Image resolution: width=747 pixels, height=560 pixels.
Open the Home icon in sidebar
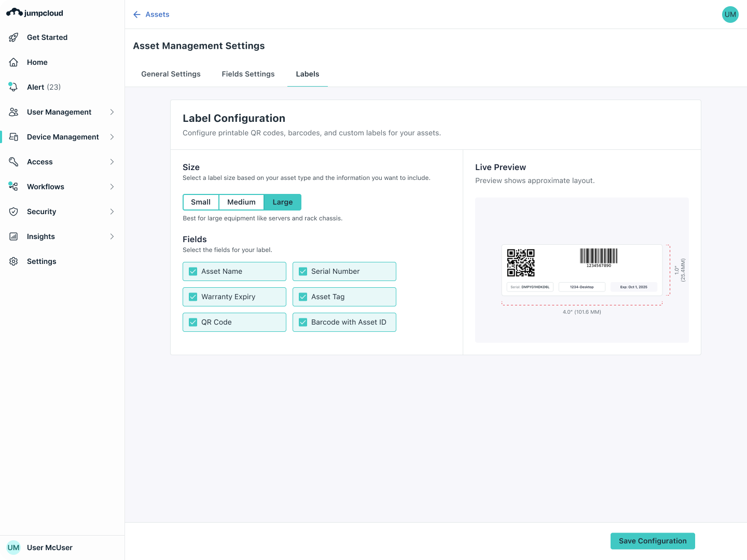coord(13,62)
